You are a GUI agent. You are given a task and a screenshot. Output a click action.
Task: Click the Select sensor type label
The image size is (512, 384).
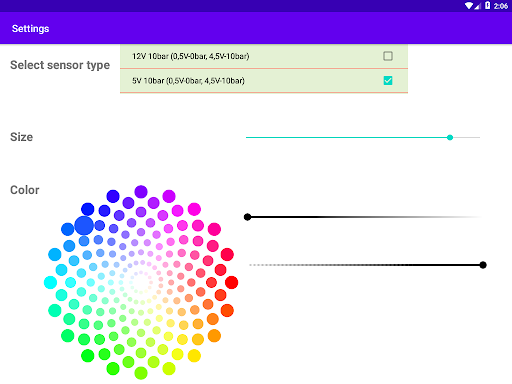60,65
